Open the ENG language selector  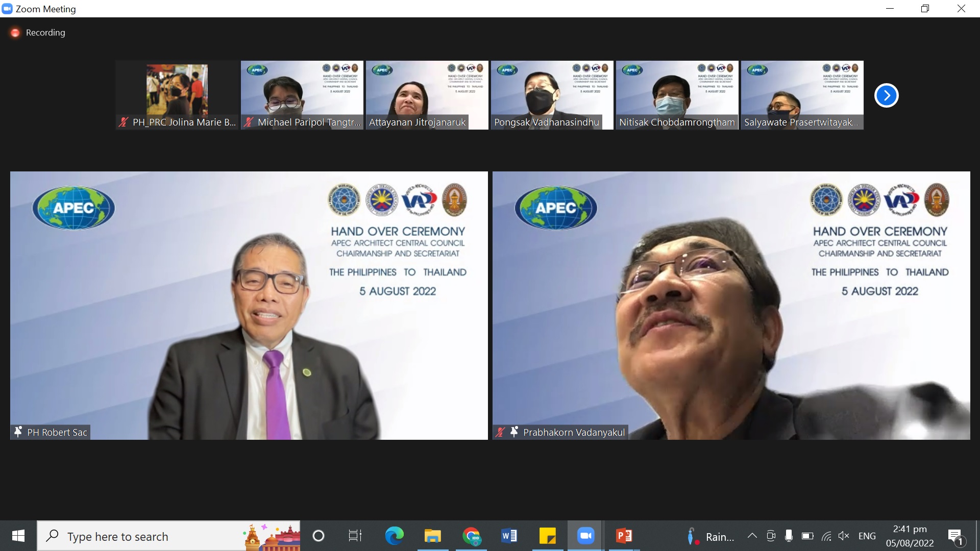click(x=867, y=536)
